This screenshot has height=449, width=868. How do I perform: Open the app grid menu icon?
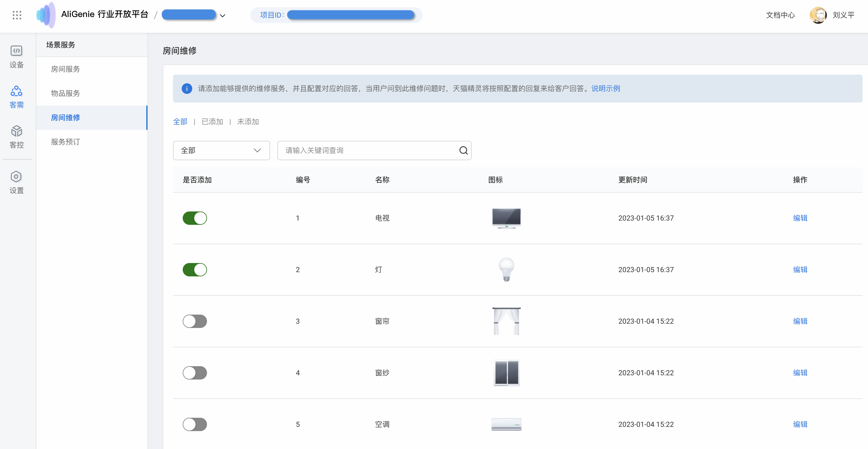pos(17,15)
